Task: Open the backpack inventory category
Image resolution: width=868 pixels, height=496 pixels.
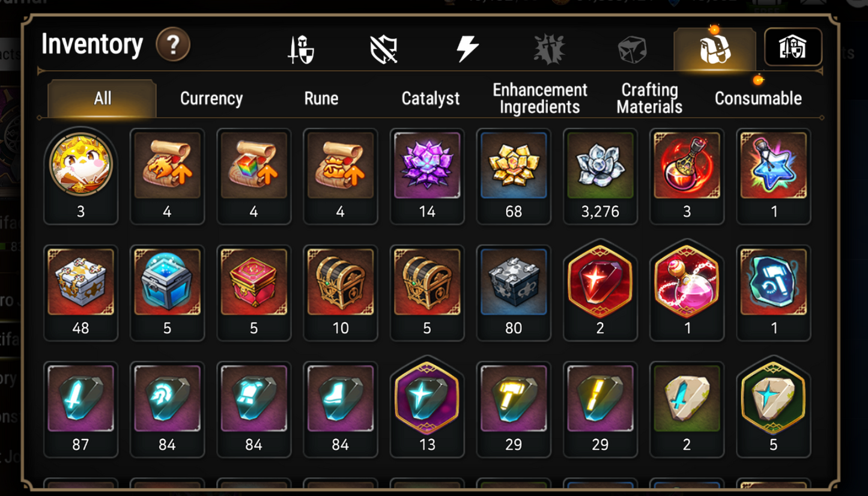Action: click(x=715, y=49)
